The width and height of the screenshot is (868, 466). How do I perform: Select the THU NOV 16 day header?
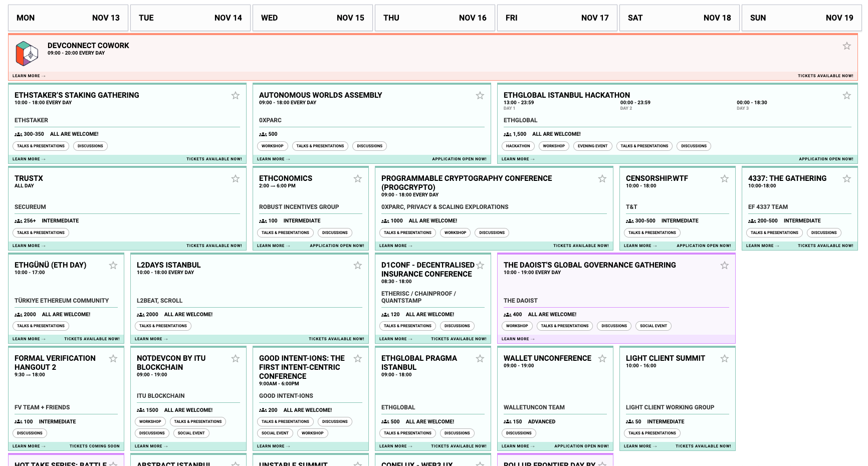pos(435,18)
